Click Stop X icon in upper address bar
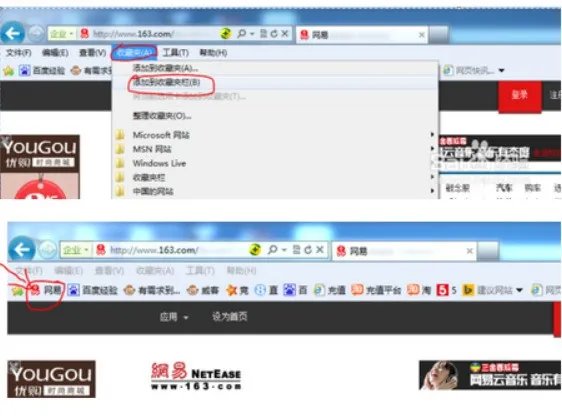The height and width of the screenshot is (419, 562). 285,34
